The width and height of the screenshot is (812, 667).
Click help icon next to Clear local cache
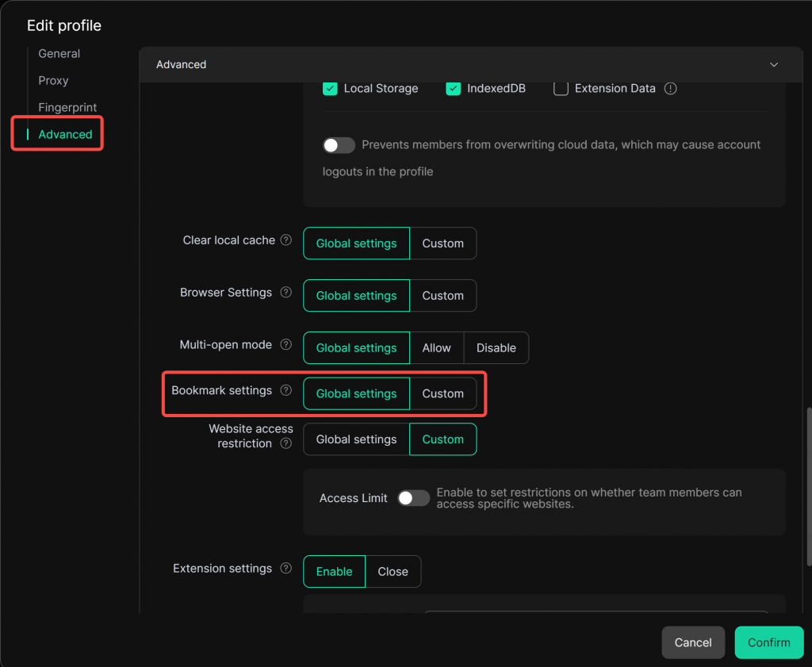[x=286, y=240]
